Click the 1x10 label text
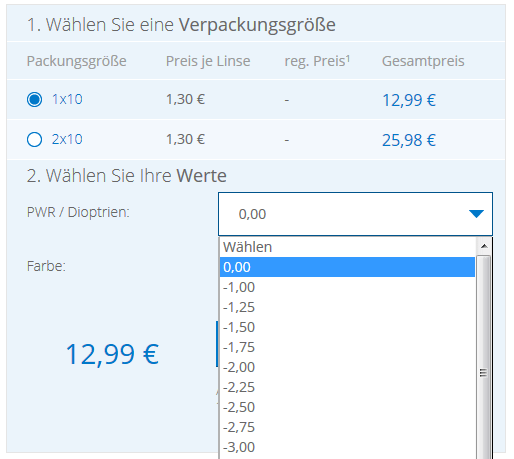514x459 pixels. click(x=67, y=99)
